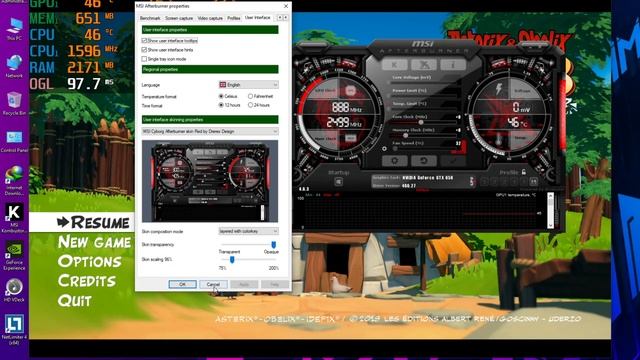Open HD VDeck desktop shortcut

(14, 290)
